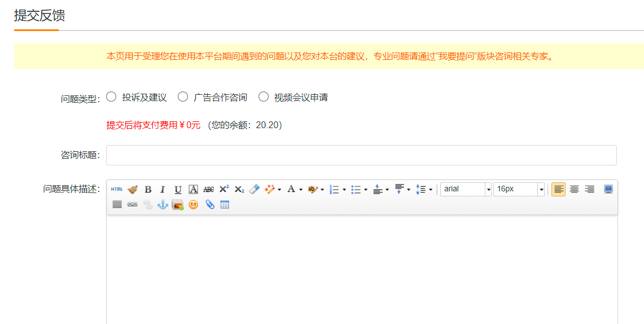Screen dimensions: 644x324
Task: Open the font color picker dropdown
Action: point(301,190)
